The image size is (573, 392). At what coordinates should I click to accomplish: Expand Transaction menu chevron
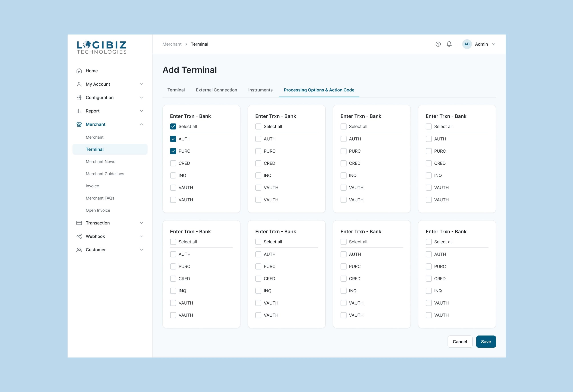(141, 223)
